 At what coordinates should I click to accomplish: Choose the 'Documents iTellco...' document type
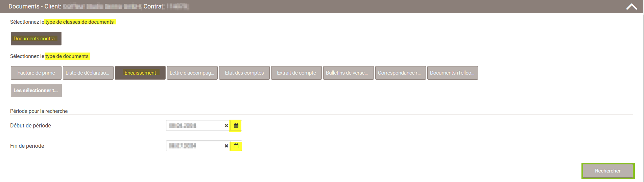click(x=453, y=73)
